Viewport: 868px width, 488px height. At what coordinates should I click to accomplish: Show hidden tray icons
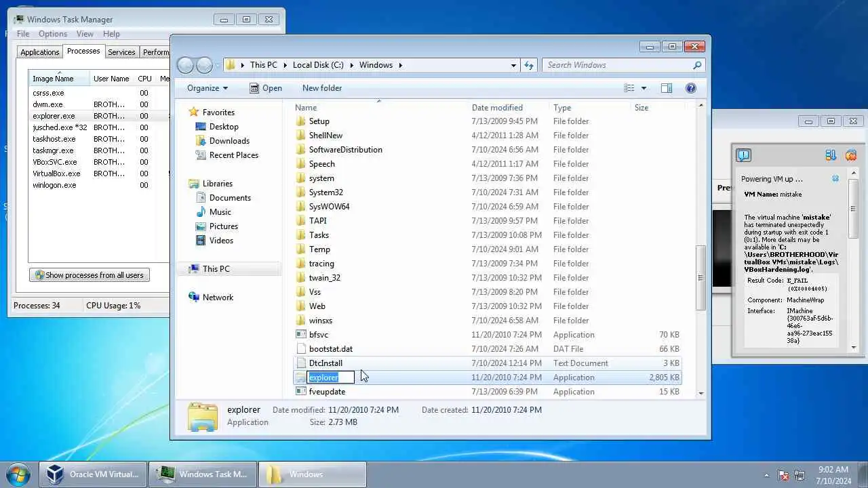click(767, 475)
